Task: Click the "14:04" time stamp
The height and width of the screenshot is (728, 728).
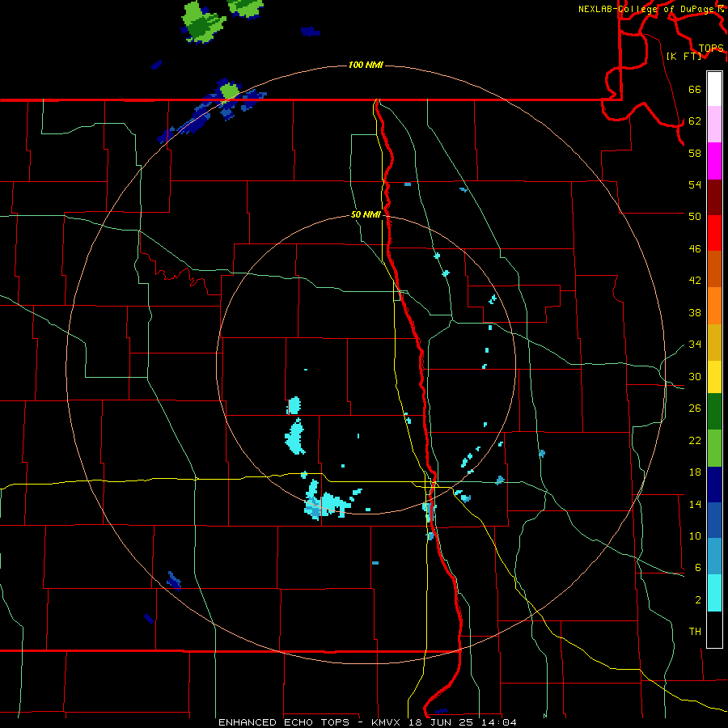Action: click(500, 722)
